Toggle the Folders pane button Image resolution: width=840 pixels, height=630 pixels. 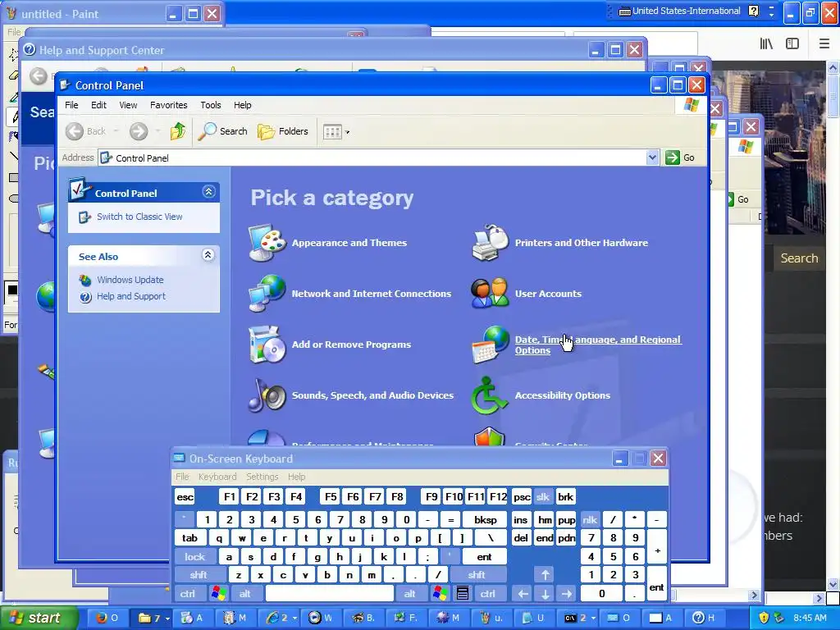point(283,131)
